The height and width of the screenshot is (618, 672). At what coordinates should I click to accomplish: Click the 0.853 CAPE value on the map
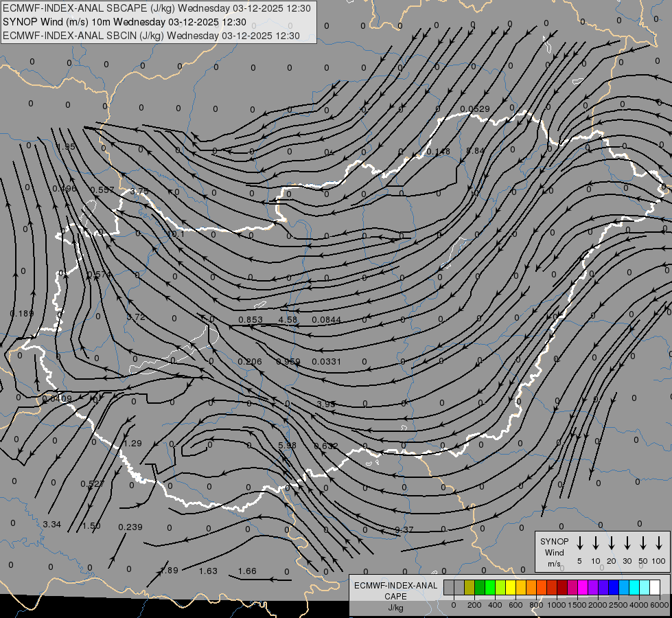tap(251, 319)
